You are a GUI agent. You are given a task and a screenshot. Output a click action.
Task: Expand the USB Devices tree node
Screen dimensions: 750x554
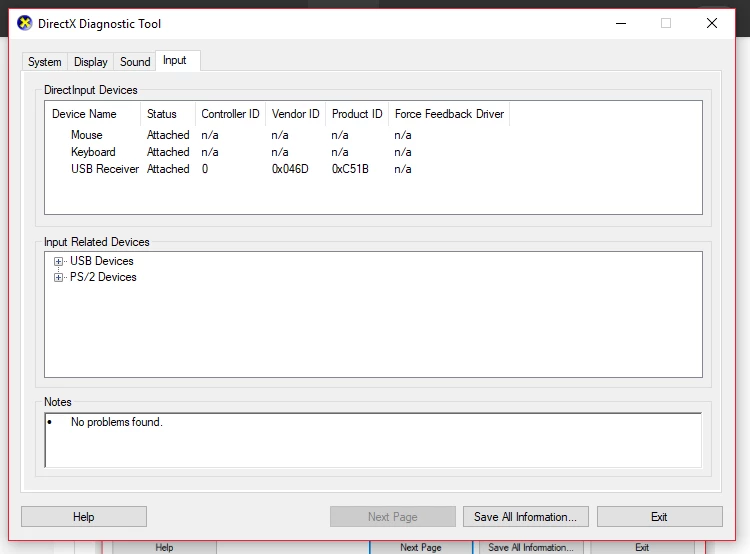58,261
